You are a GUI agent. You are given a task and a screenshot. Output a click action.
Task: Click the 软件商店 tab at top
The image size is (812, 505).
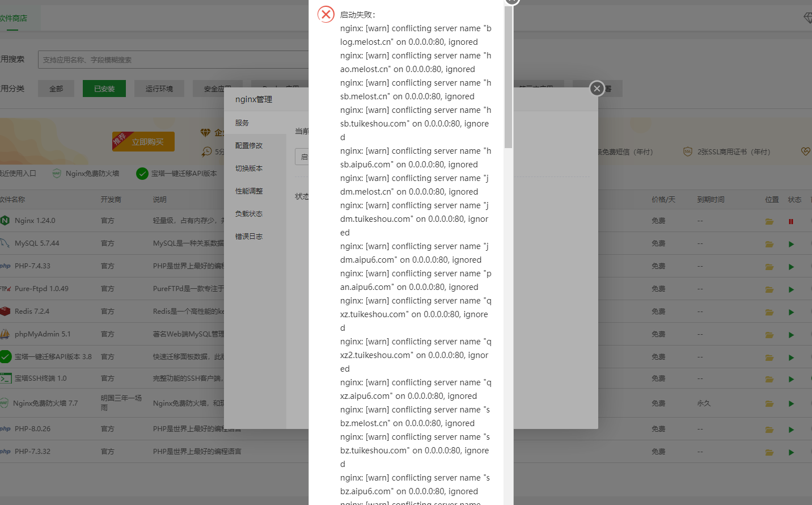tap(14, 18)
